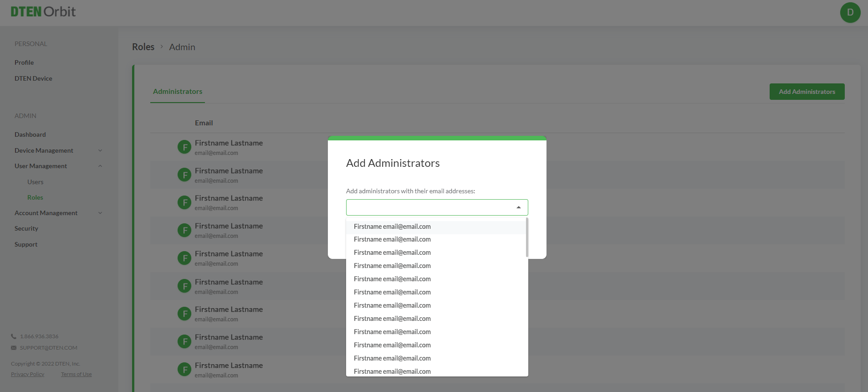
Task: Click the Device Management menu label
Action: [x=44, y=150]
